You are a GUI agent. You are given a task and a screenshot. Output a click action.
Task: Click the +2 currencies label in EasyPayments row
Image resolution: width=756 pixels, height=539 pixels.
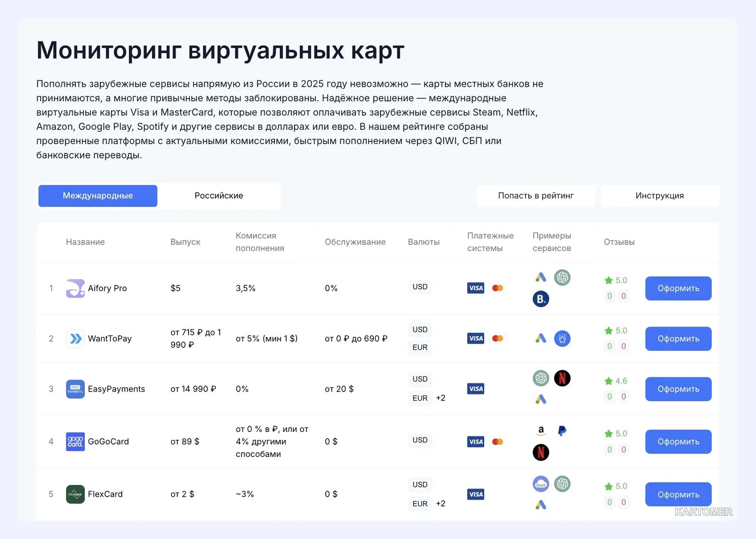point(441,398)
